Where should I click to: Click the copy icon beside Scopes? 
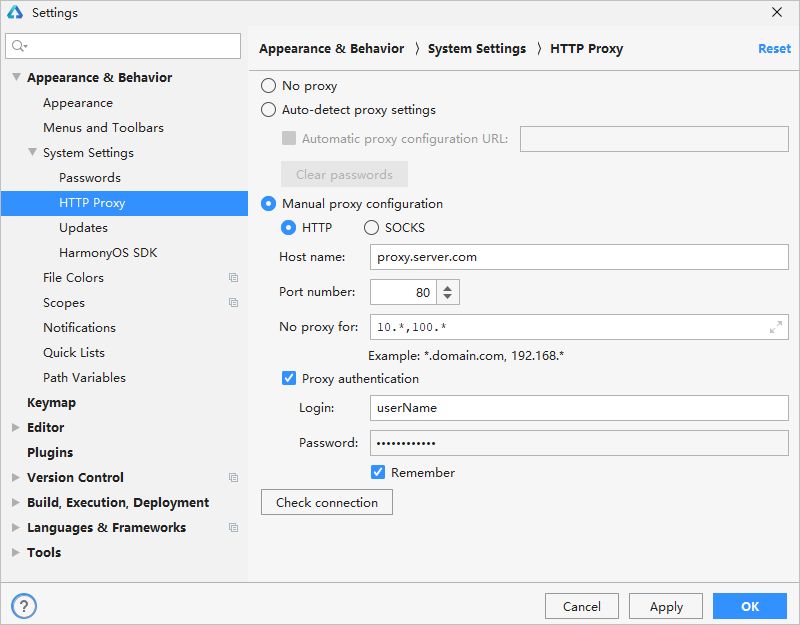tap(233, 303)
